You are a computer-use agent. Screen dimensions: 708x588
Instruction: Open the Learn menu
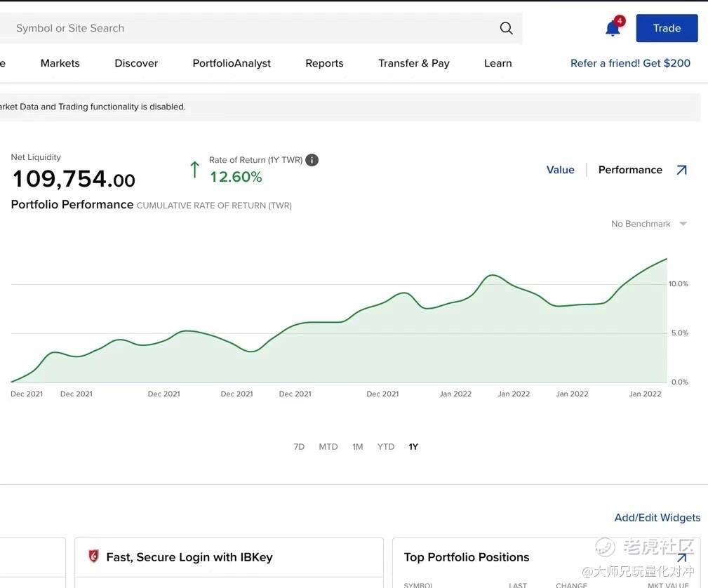click(498, 63)
